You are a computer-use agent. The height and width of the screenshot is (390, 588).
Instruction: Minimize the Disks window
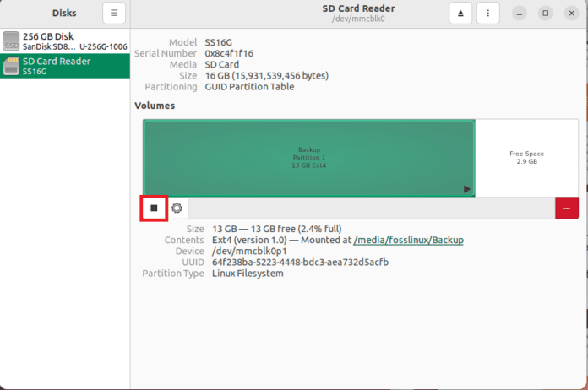coord(520,14)
